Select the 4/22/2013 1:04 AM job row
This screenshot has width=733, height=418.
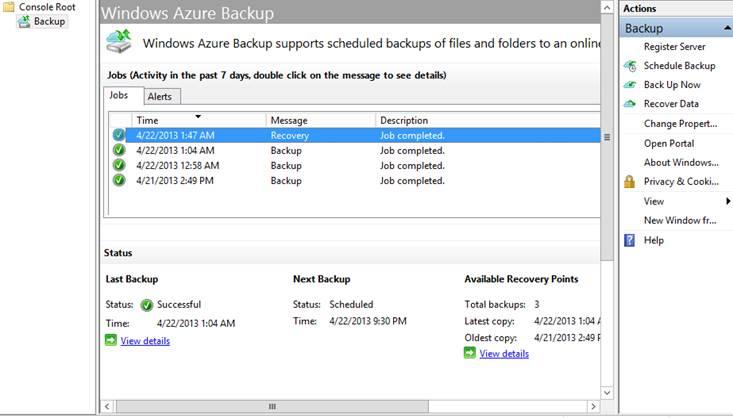pyautogui.click(x=355, y=150)
